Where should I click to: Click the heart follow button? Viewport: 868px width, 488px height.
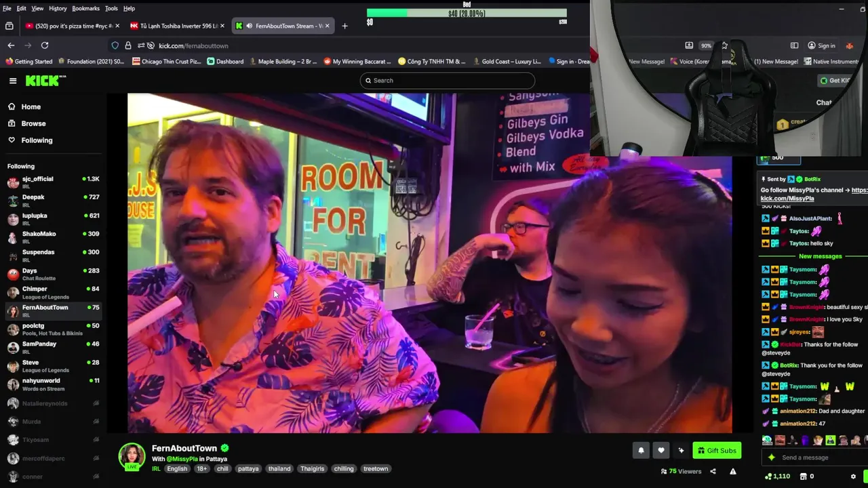pos(661,450)
